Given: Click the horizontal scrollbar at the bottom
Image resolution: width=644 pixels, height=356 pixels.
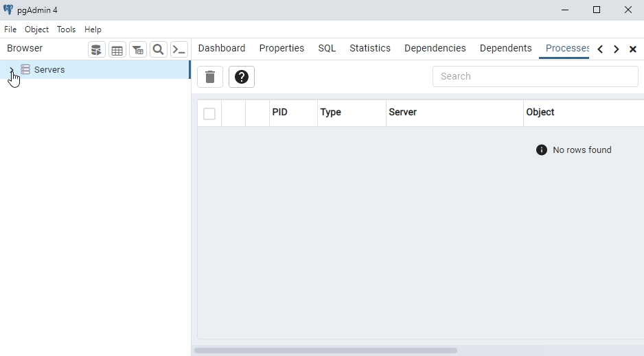Looking at the screenshot, I should pos(325,351).
